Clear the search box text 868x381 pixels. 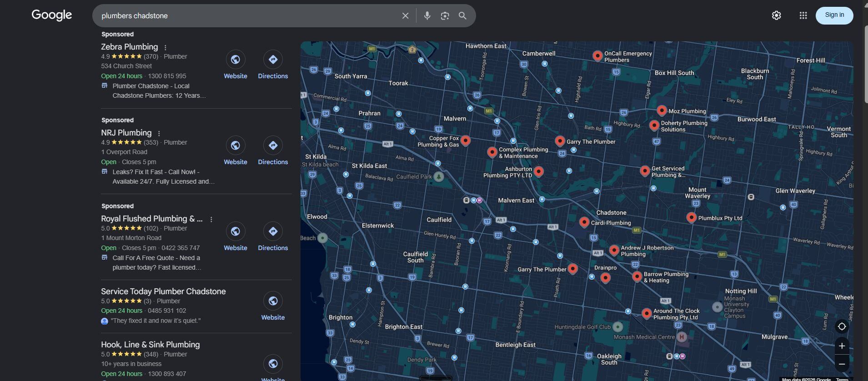(x=405, y=16)
